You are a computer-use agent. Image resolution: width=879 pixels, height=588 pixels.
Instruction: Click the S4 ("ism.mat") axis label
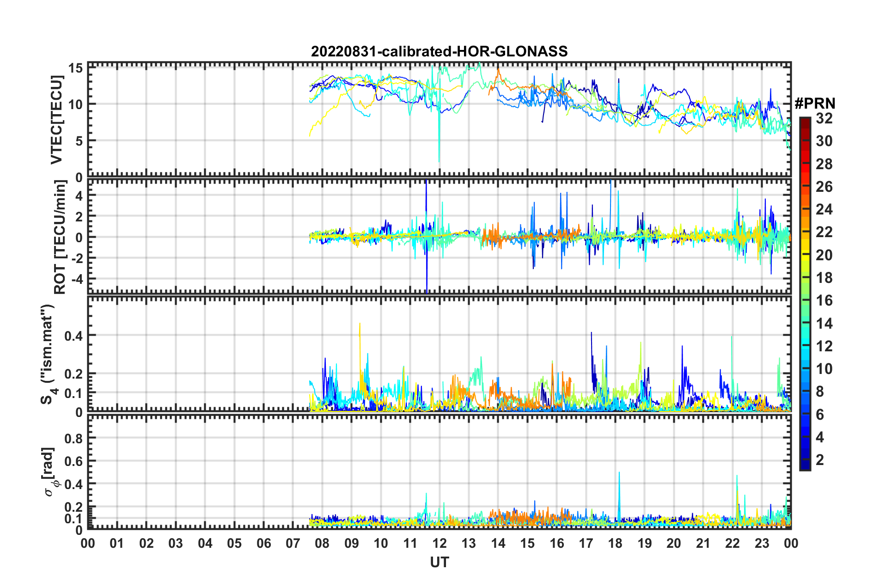(47, 354)
